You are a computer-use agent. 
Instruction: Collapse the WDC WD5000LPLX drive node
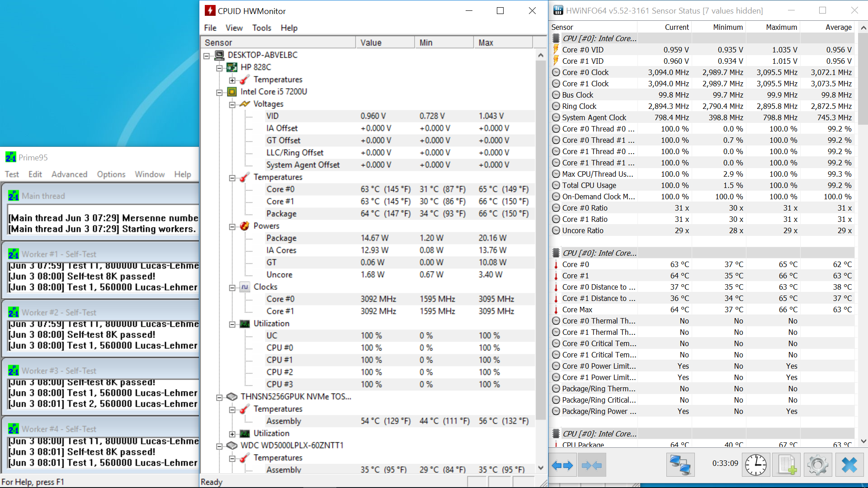tap(219, 446)
